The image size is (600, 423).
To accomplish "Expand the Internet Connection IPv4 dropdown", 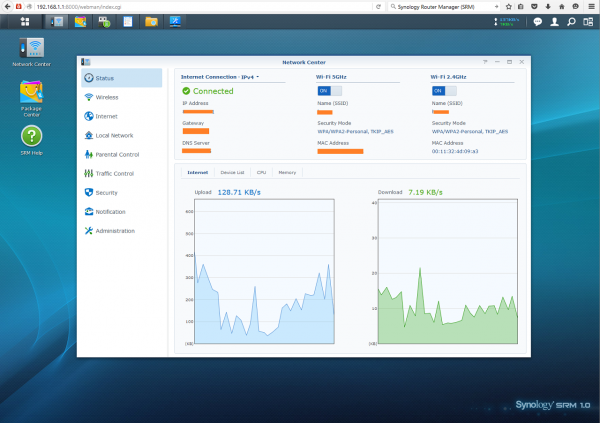I will coord(220,77).
